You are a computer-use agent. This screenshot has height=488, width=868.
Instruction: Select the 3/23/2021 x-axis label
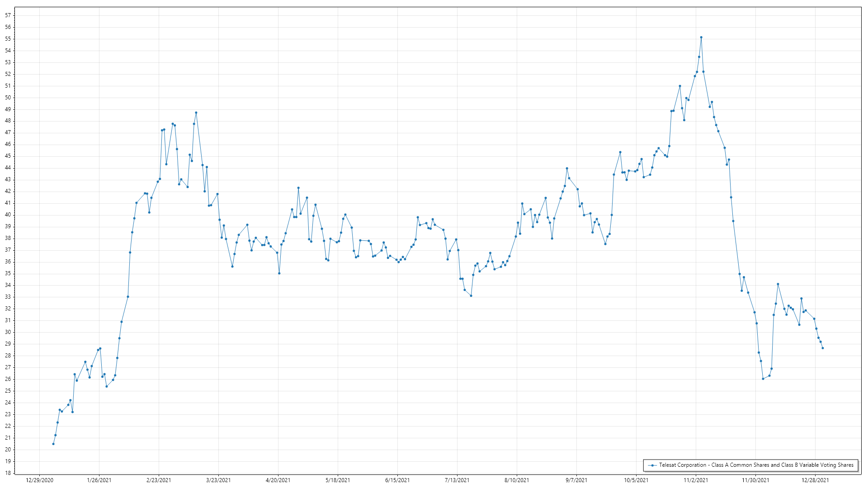[x=218, y=480]
